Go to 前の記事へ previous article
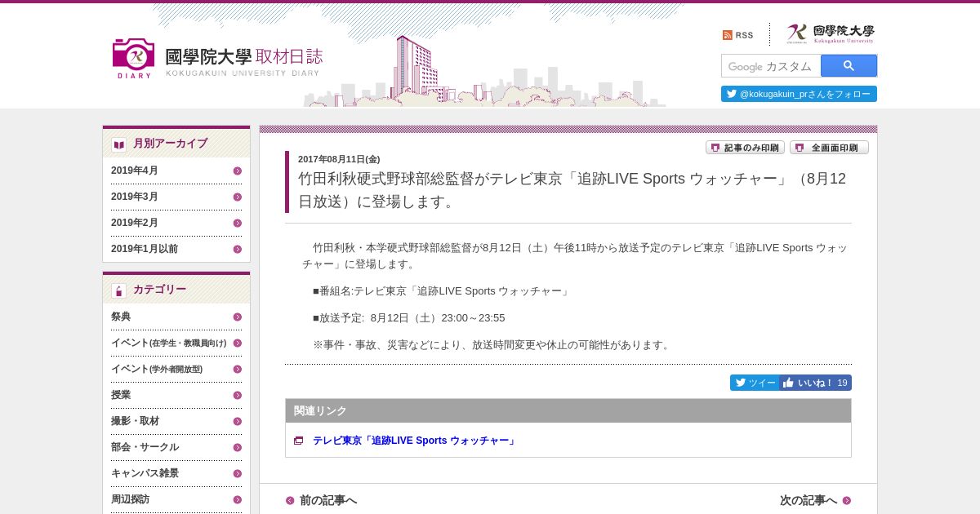This screenshot has height=514, width=980. click(x=327, y=500)
